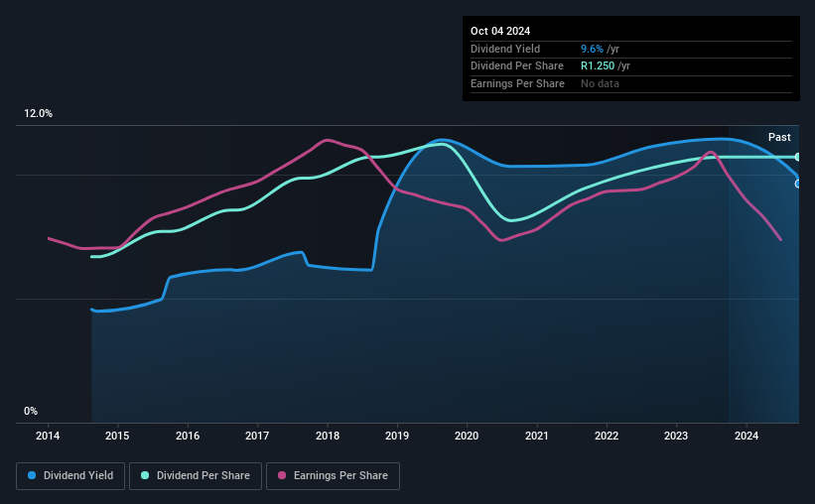Viewport: 815px width, 504px height.
Task: Click the 12.0% y-axis label
Action: pos(38,114)
